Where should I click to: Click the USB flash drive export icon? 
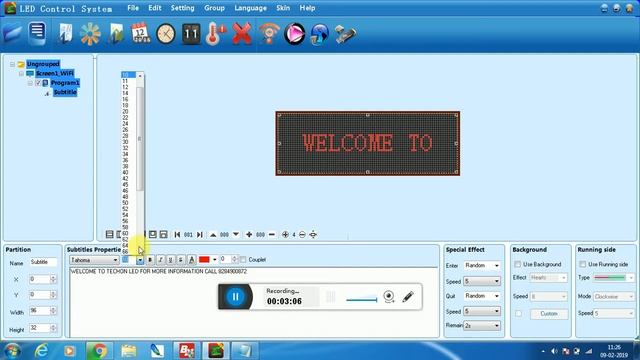click(345, 34)
